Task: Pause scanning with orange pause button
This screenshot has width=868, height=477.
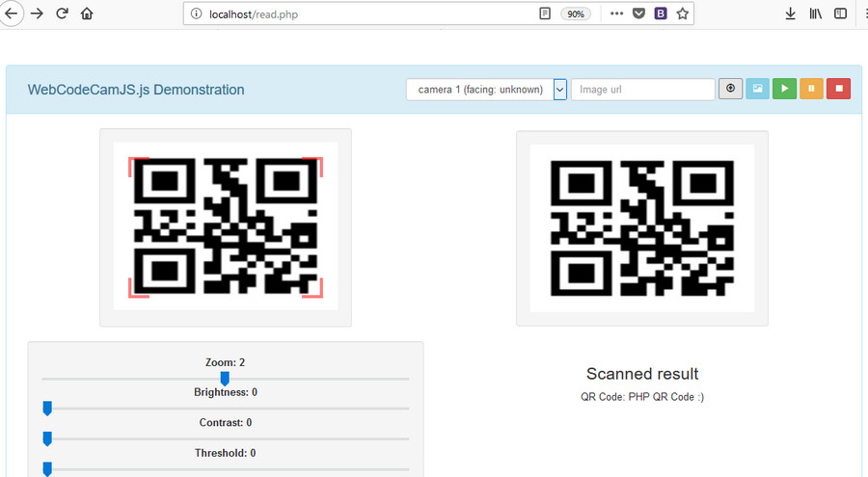Action: [811, 89]
